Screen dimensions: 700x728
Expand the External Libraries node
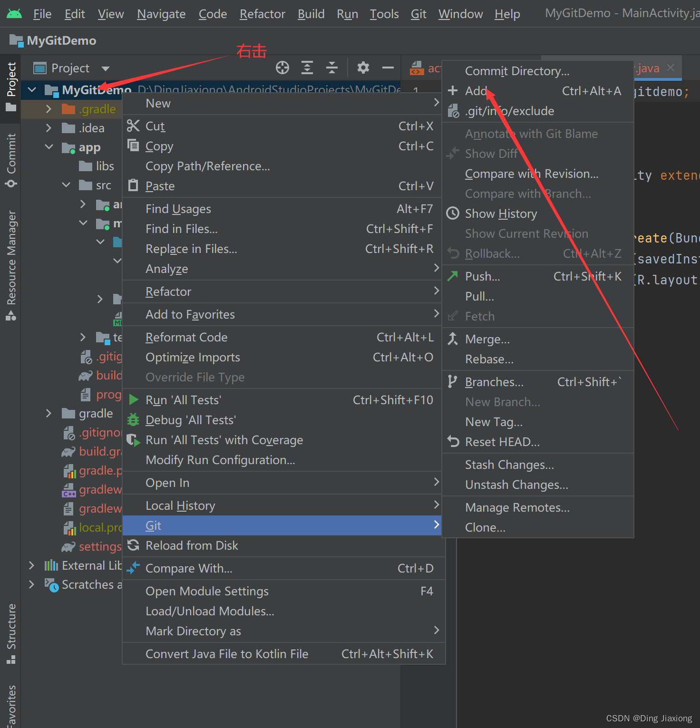coord(32,565)
